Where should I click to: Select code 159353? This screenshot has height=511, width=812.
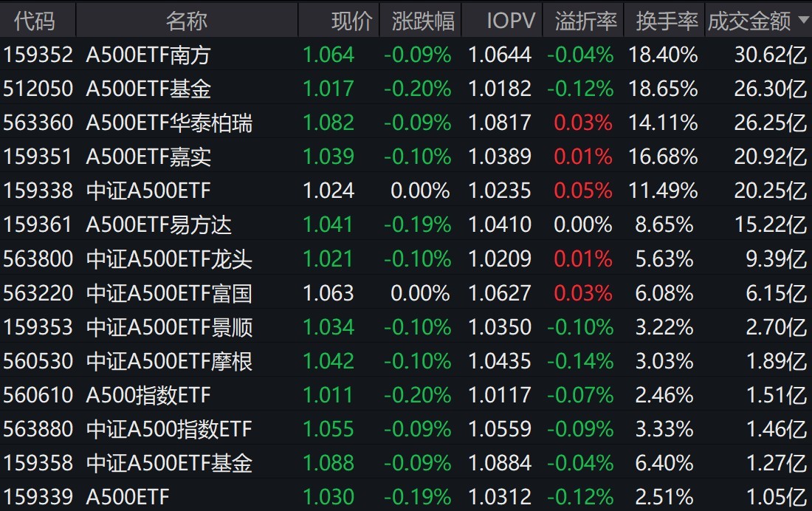click(x=38, y=327)
